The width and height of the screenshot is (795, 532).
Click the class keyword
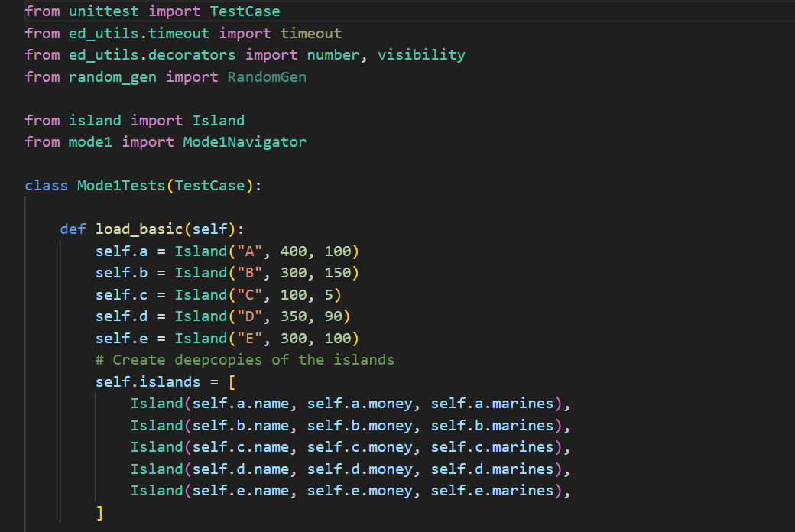click(46, 186)
